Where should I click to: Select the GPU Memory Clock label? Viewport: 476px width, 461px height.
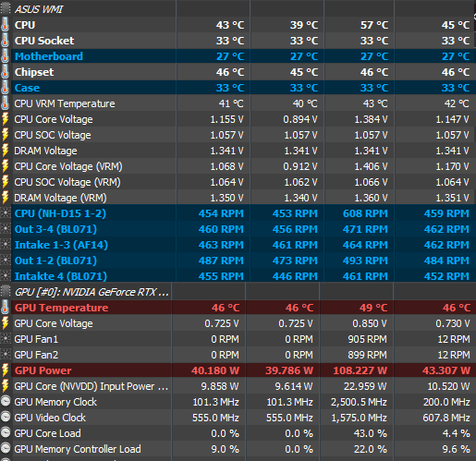pos(55,402)
